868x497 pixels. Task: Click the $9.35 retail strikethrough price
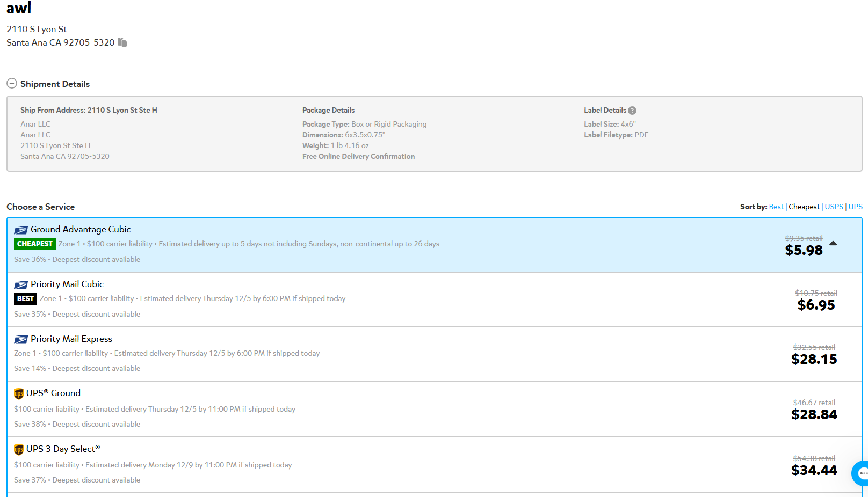tap(804, 238)
